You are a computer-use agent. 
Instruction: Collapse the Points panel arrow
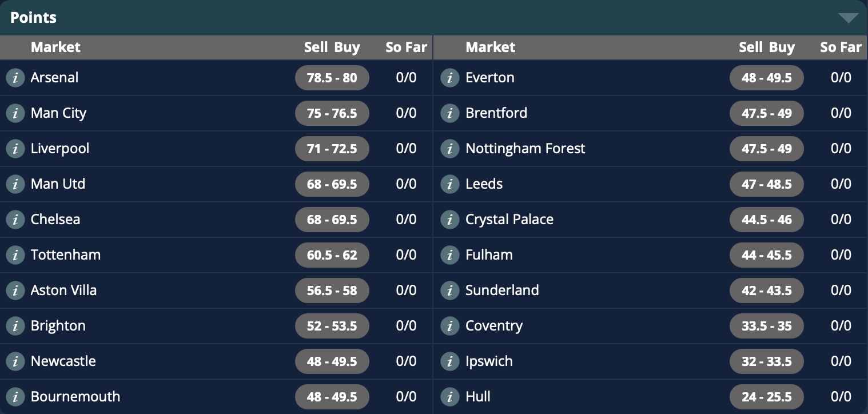(849, 18)
